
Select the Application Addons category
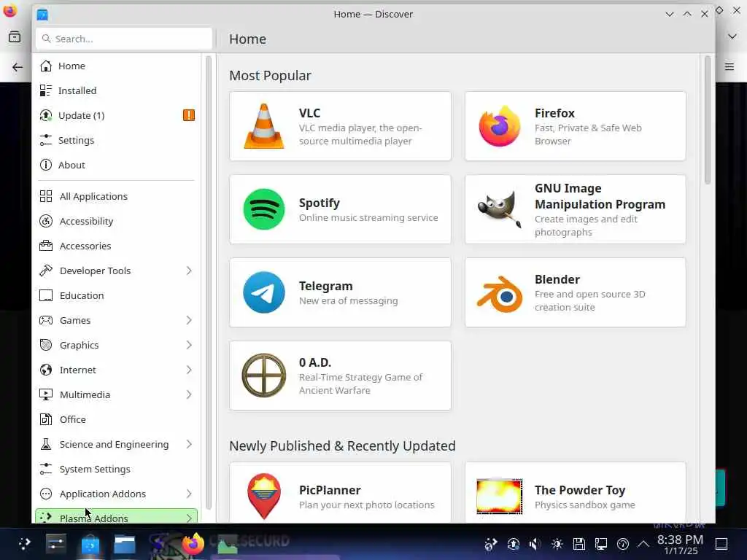pos(117,494)
